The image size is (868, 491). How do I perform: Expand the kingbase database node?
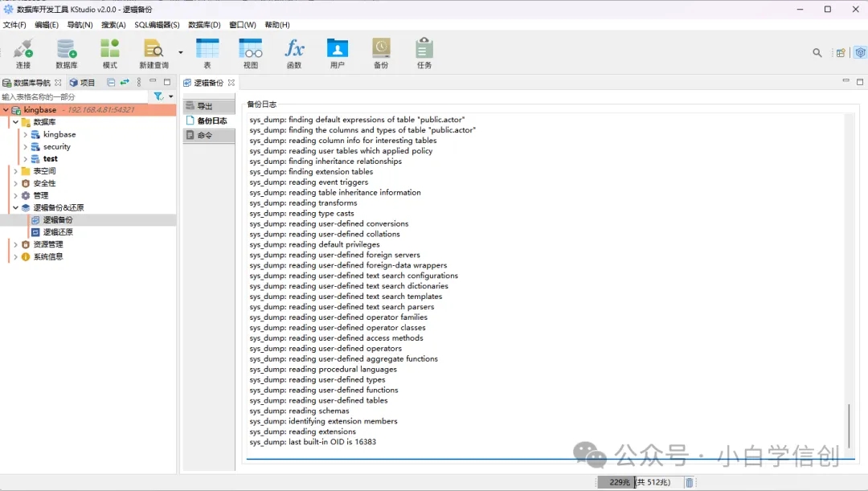(x=25, y=134)
